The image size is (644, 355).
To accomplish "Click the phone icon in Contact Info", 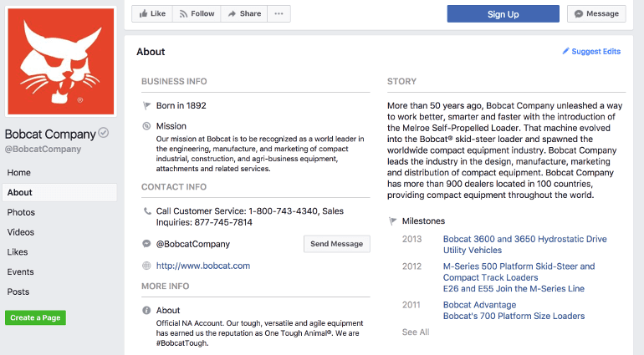I will [147, 211].
